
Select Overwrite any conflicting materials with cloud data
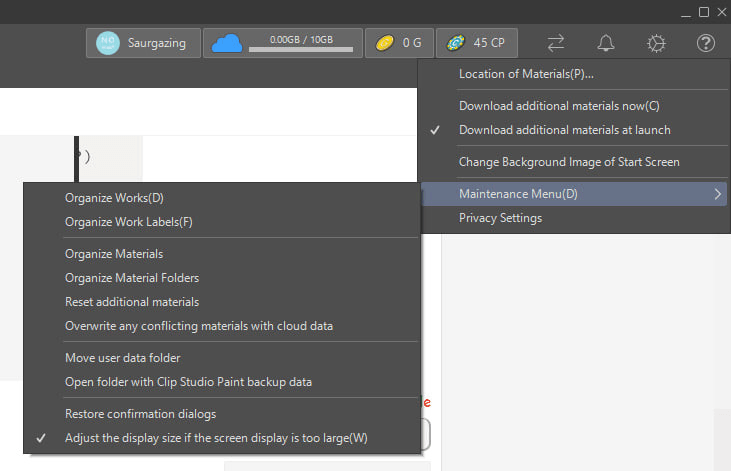tap(222, 326)
